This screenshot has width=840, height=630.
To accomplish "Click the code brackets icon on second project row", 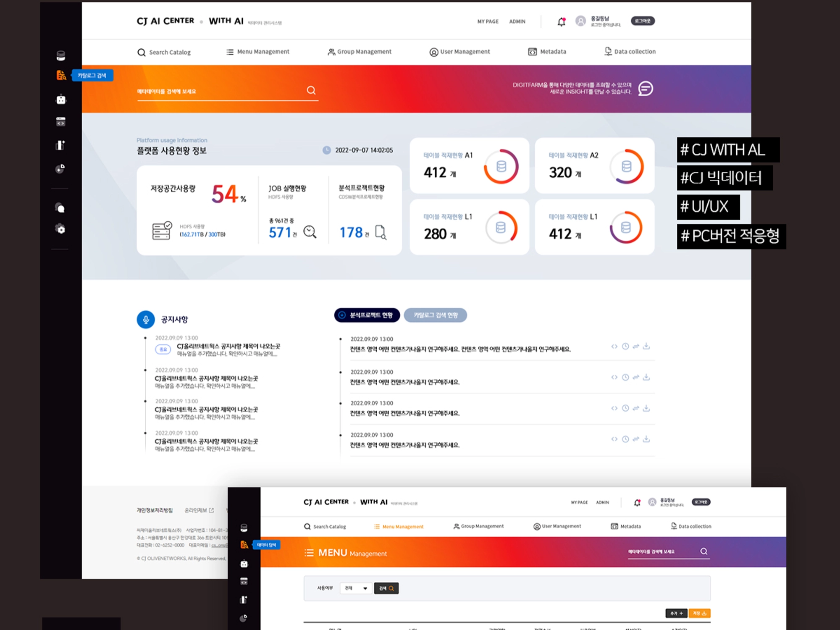I will pos(614,377).
